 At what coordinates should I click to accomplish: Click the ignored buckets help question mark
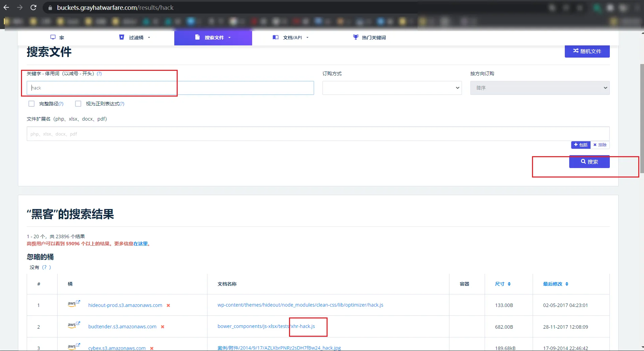point(46,267)
